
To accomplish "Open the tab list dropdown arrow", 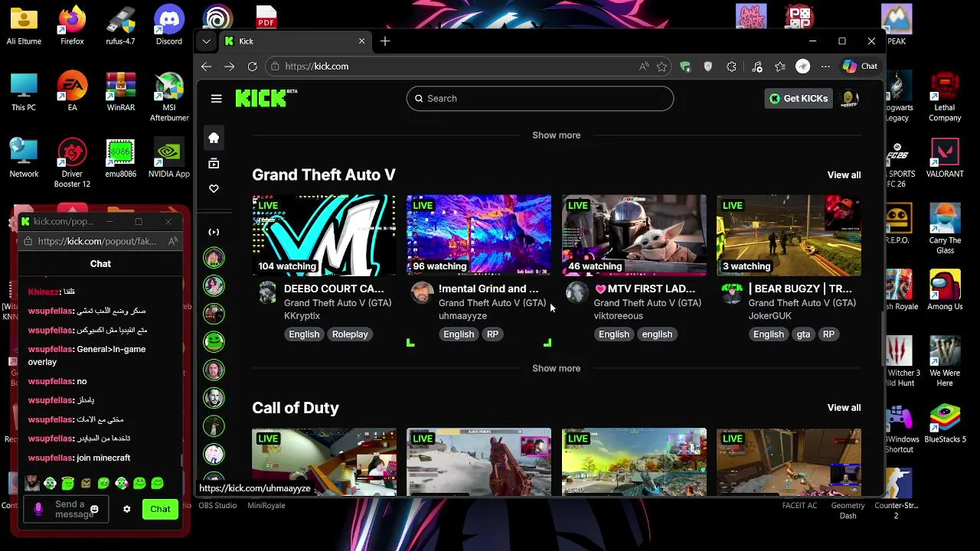I will point(206,41).
